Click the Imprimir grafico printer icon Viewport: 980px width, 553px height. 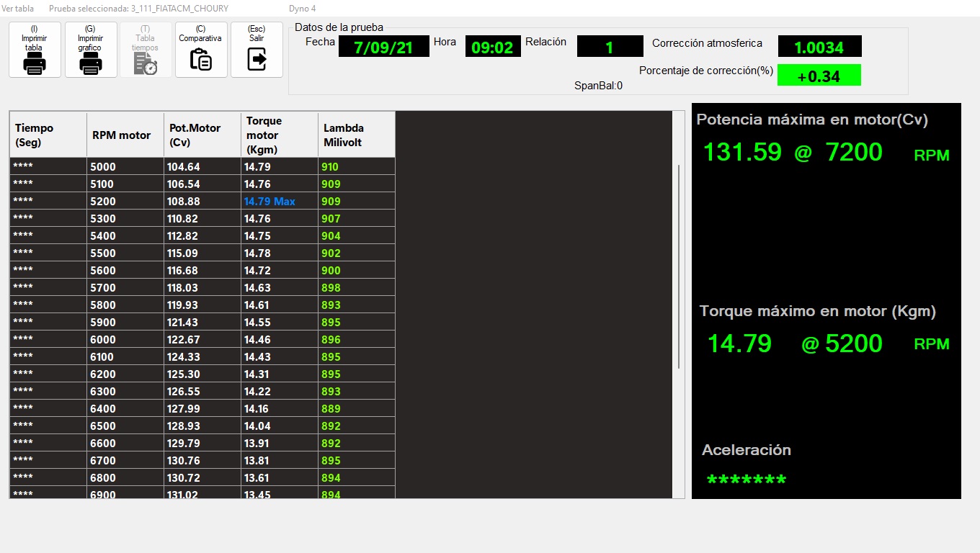coord(91,65)
